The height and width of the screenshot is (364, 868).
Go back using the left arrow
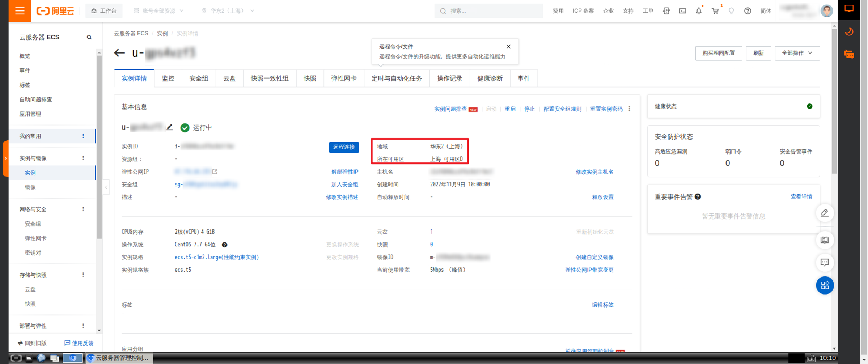pos(119,53)
